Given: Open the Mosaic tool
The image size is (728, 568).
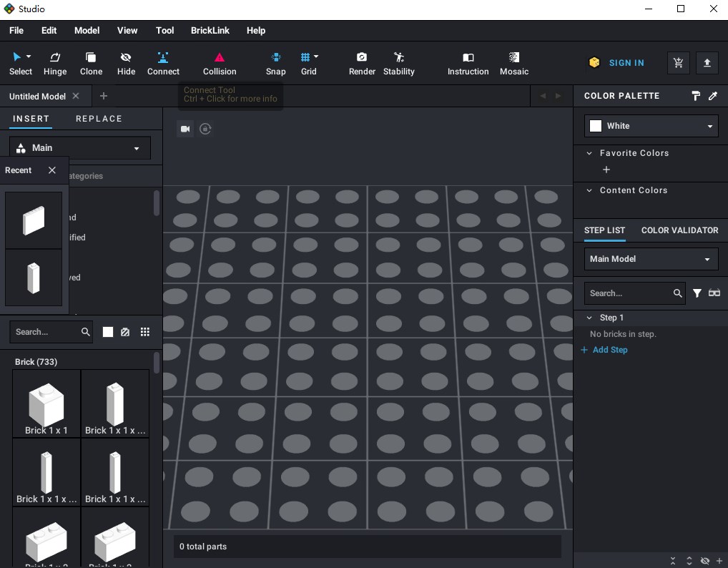Looking at the screenshot, I should (513, 63).
